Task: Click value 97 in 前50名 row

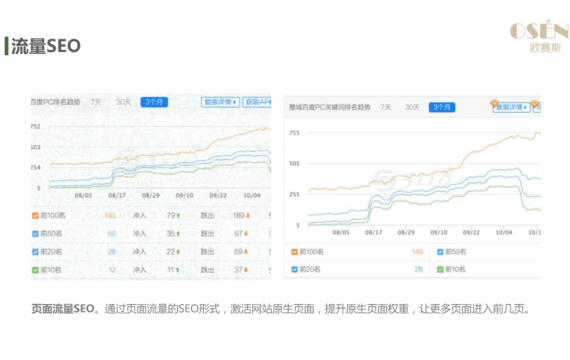Action: pos(239,233)
